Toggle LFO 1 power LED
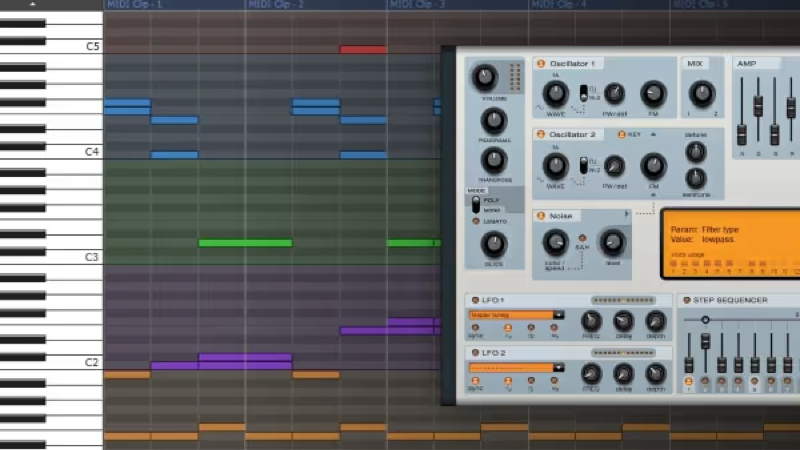This screenshot has height=450, width=800. click(475, 300)
